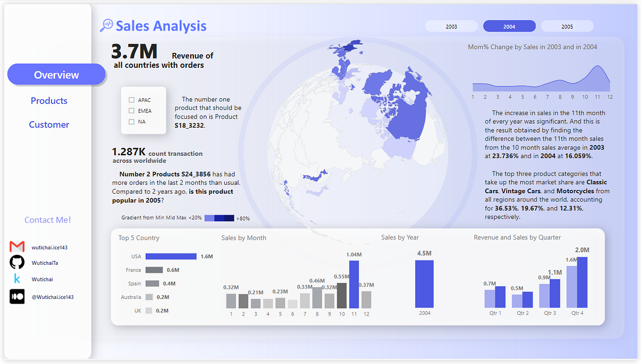The height and width of the screenshot is (364, 641).
Task: Click the highlighted 2004 year button
Action: coord(509,26)
